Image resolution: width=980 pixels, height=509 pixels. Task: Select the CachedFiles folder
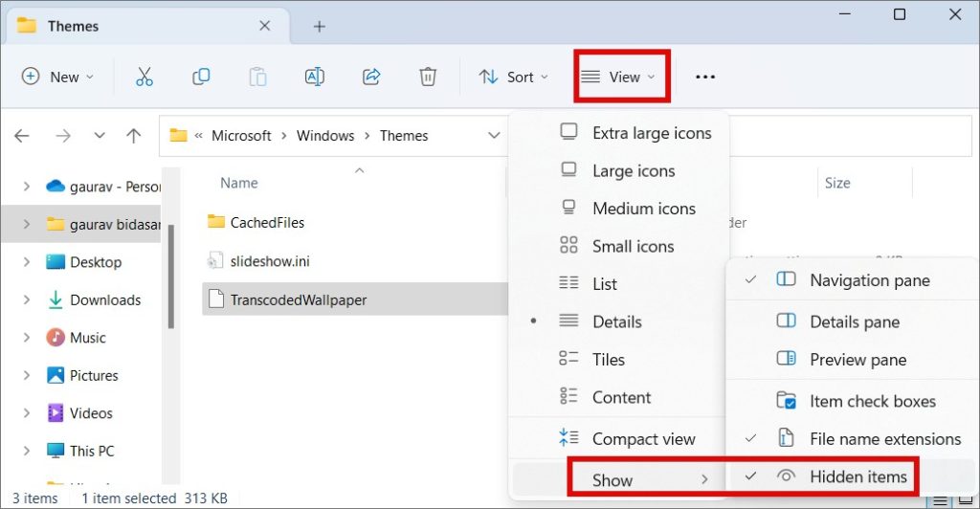(x=256, y=222)
